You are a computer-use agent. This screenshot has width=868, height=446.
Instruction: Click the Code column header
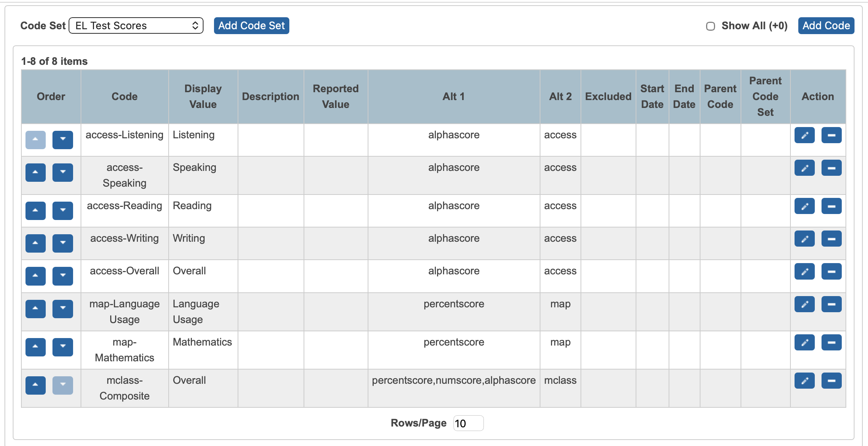pos(124,97)
